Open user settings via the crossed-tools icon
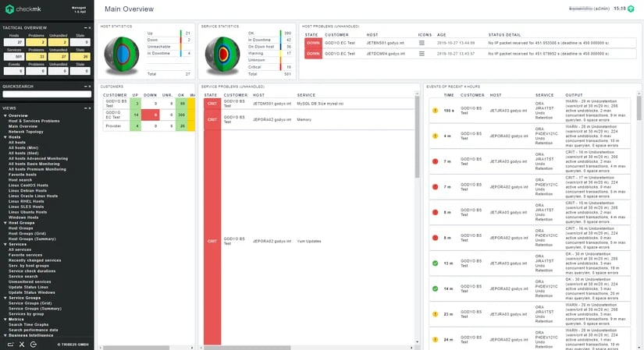This screenshot has height=350, width=644. click(x=22, y=345)
